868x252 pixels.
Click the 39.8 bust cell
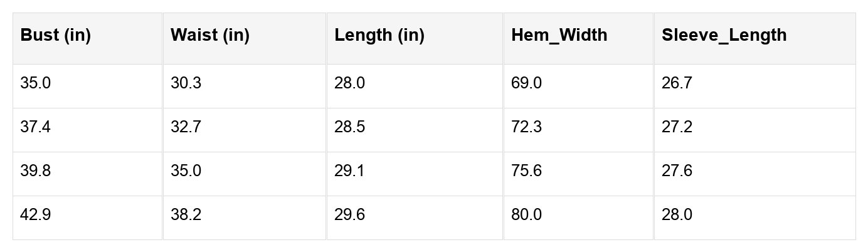(x=36, y=171)
